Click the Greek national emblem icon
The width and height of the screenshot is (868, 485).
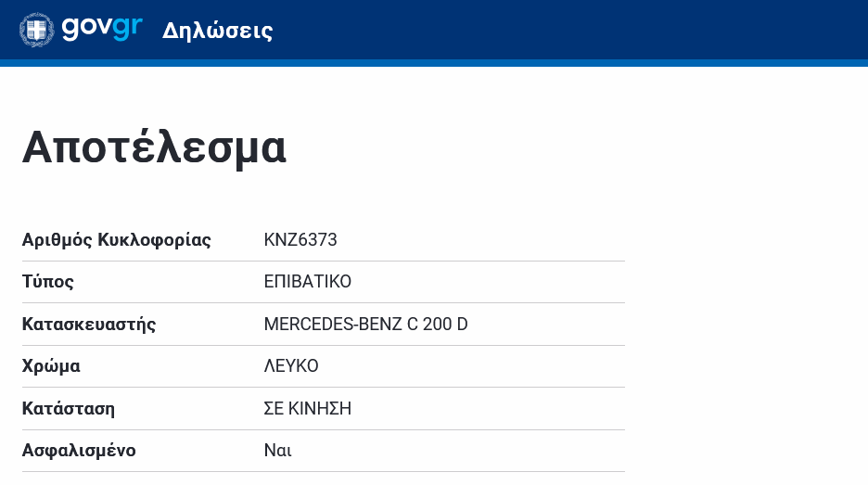click(36, 30)
